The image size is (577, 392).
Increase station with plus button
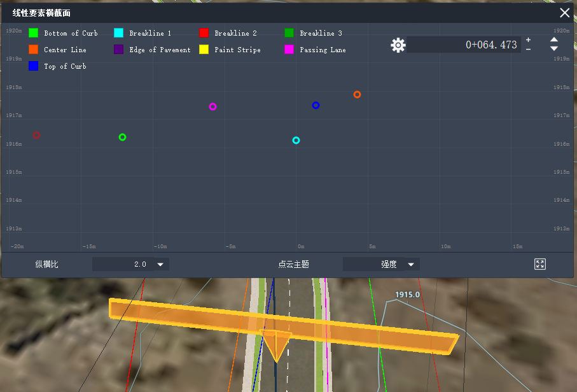[x=528, y=39]
